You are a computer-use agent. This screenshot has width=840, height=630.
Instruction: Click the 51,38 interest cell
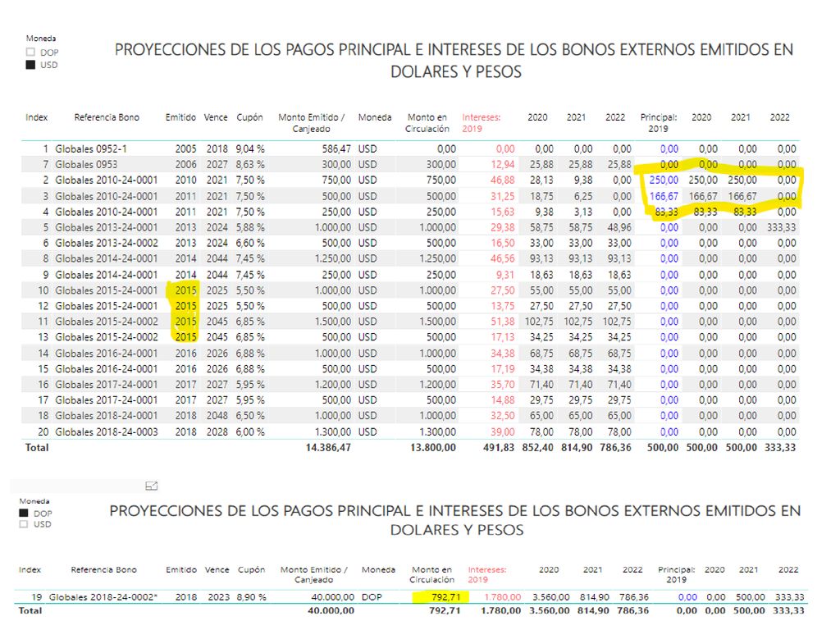pos(503,322)
